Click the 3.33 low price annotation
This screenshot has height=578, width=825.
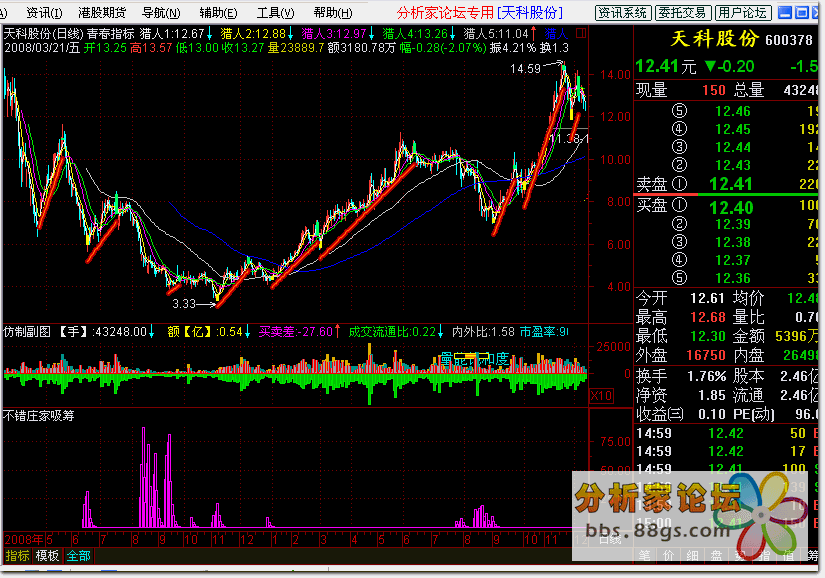(184, 304)
